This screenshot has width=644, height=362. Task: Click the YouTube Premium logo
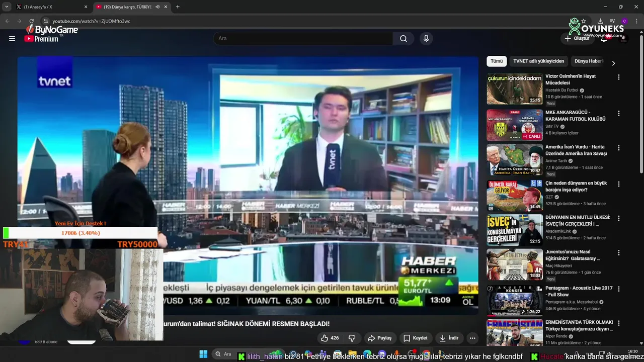(x=42, y=39)
